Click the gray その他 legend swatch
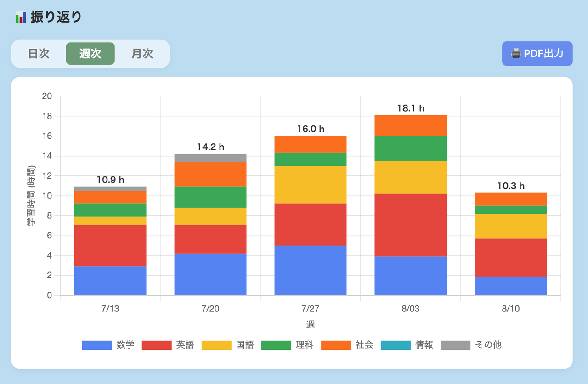This screenshot has height=384, width=588. coord(455,345)
